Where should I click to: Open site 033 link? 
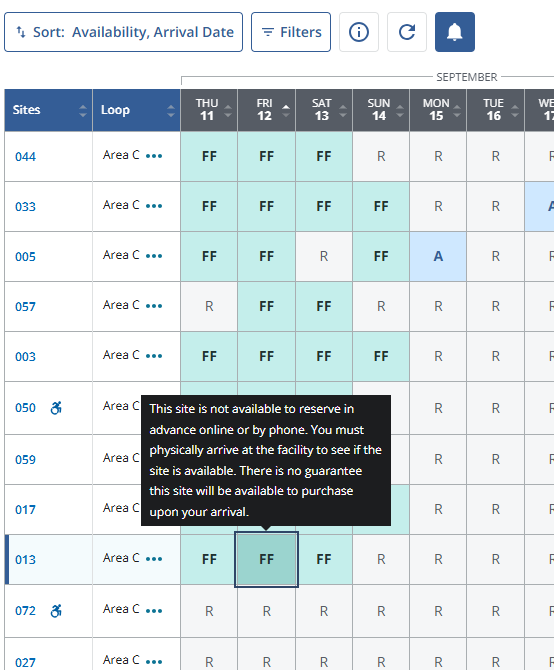pos(25,207)
